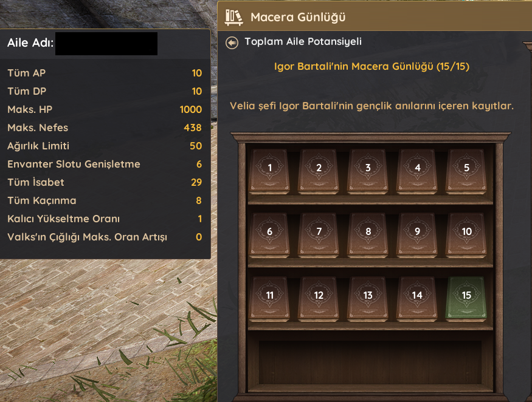Open journal book number 5

466,171
